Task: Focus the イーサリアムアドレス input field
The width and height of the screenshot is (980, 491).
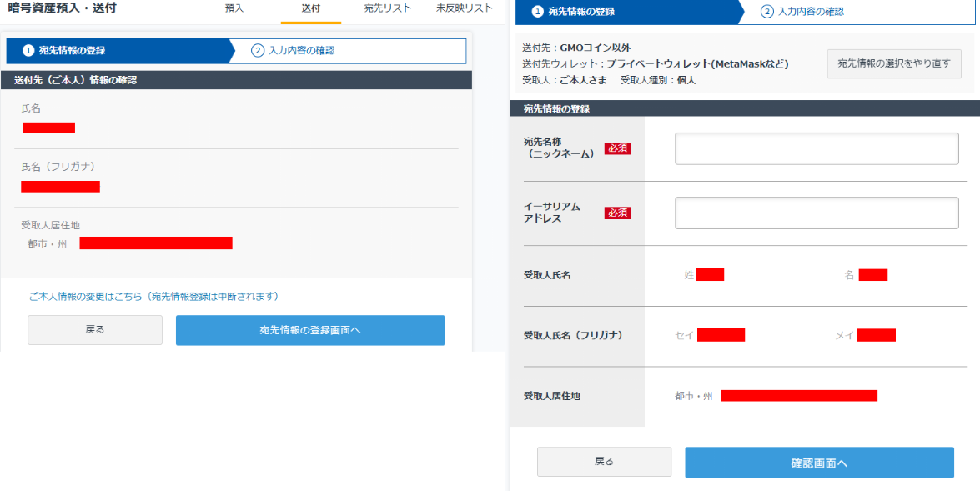Action: pos(817,213)
